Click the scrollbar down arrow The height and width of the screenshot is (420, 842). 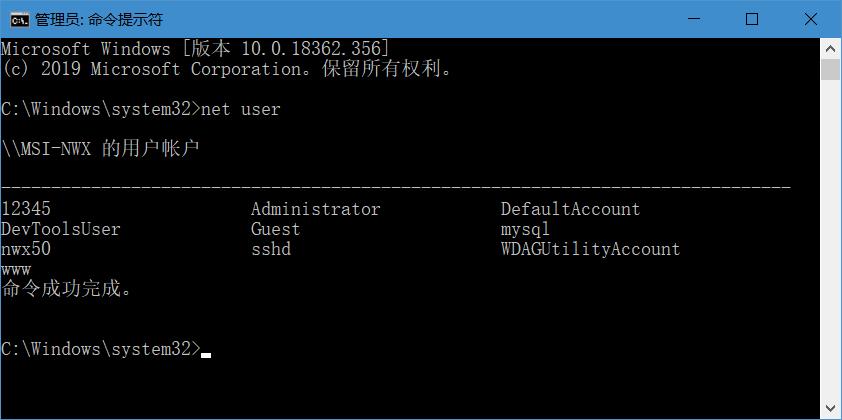830,409
